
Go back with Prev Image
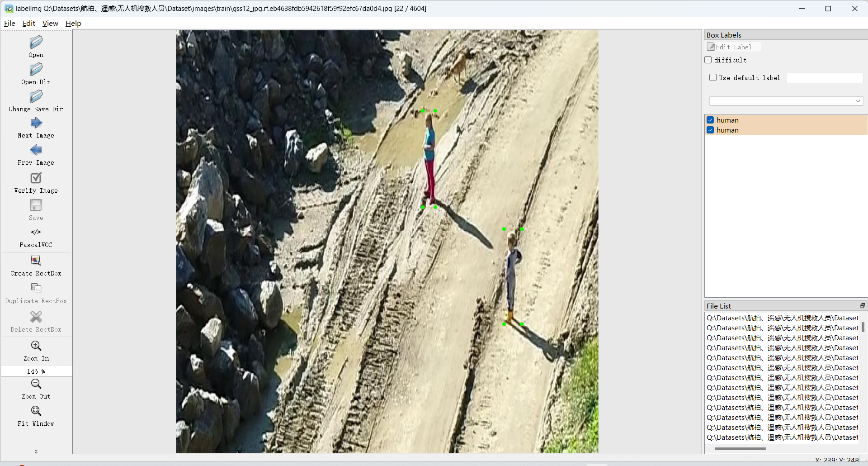36,150
